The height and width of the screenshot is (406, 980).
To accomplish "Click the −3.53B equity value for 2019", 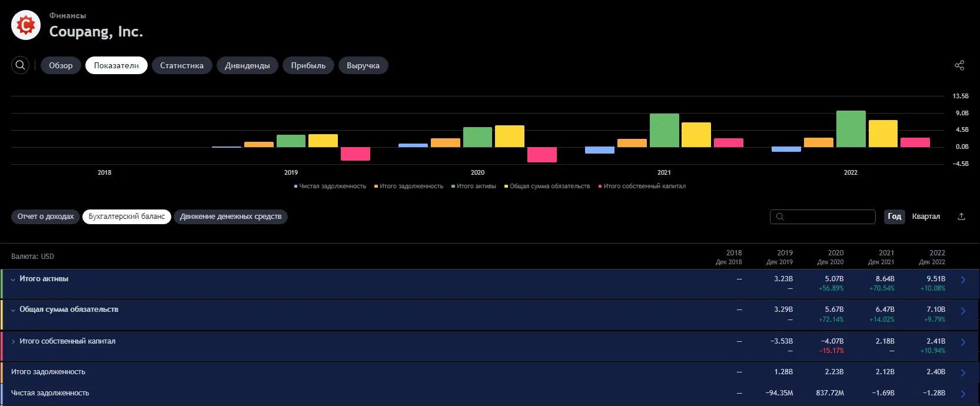I will (x=782, y=341).
